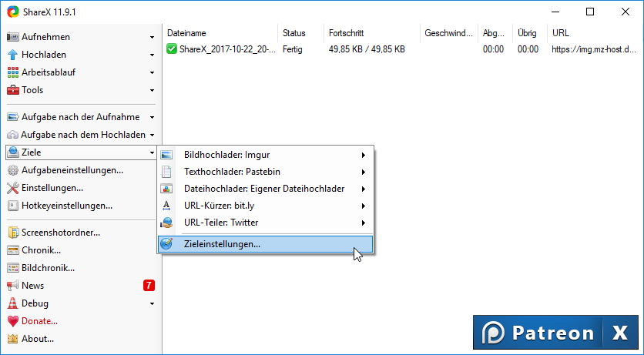Click the Chronik history icon
This screenshot has height=355, width=644.
(13, 250)
